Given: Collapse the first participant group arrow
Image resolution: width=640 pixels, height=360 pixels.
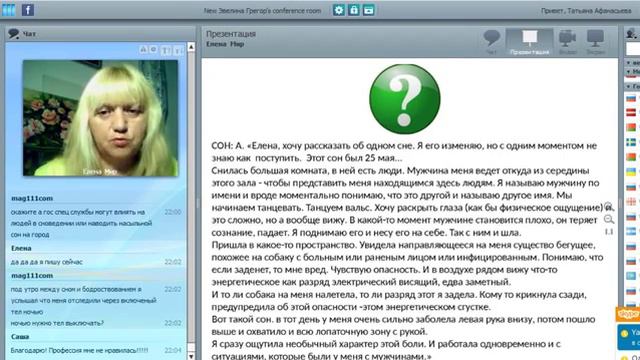Looking at the screenshot, I should click(629, 62).
